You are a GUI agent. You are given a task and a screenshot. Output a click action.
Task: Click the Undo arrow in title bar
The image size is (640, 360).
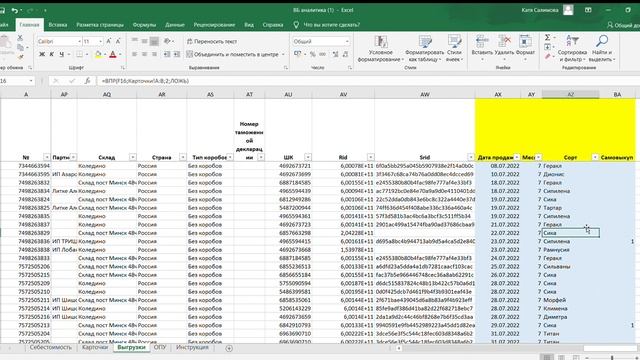(x=15, y=10)
